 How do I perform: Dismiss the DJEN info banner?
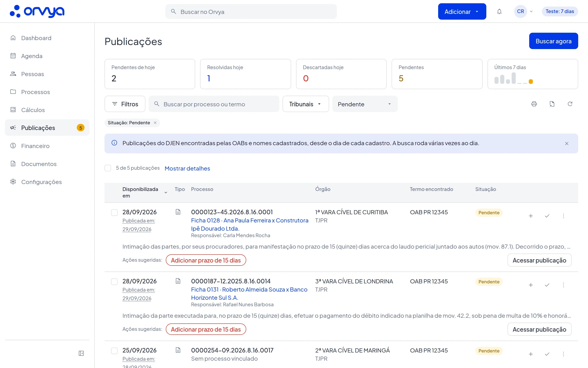click(x=567, y=143)
